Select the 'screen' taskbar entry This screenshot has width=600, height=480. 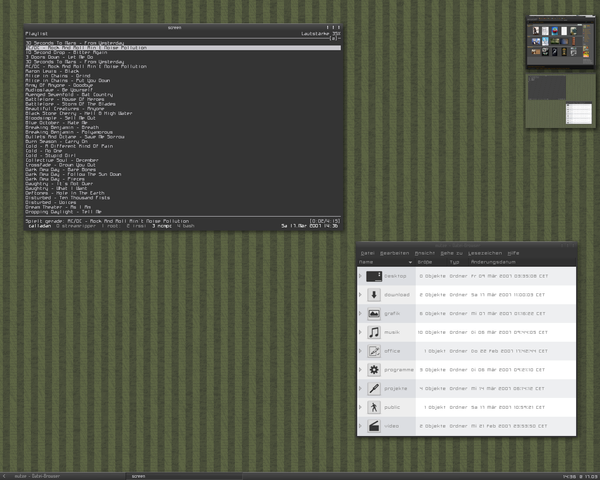(184, 476)
